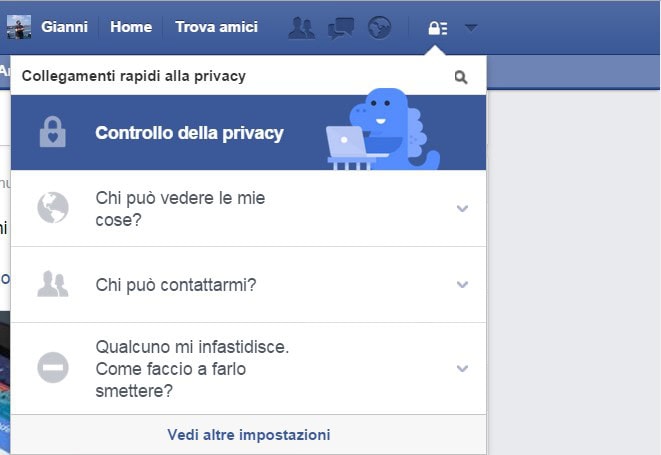Image resolution: width=661 pixels, height=455 pixels.
Task: Expand the "Chi può contattarmi?" chevron
Action: (x=462, y=285)
